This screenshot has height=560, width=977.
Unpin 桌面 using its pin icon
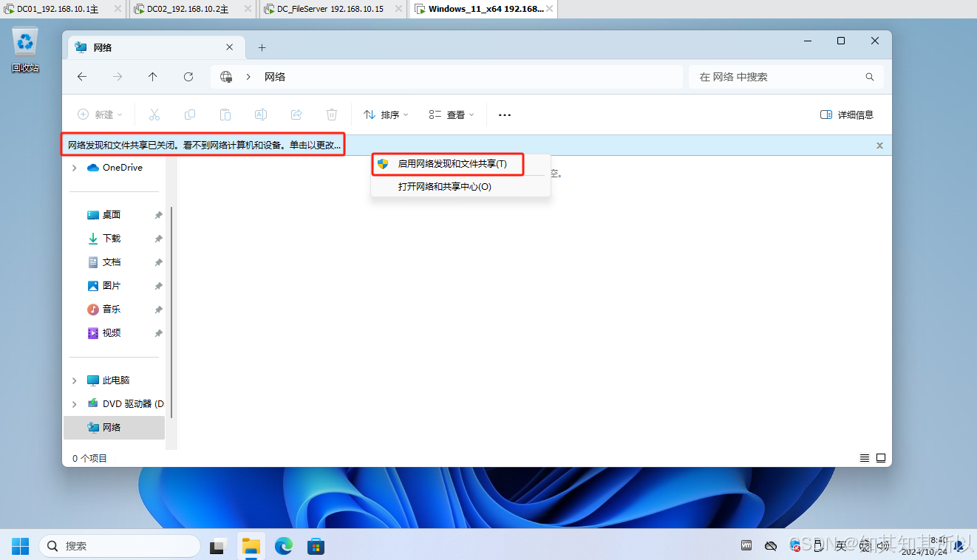158,215
